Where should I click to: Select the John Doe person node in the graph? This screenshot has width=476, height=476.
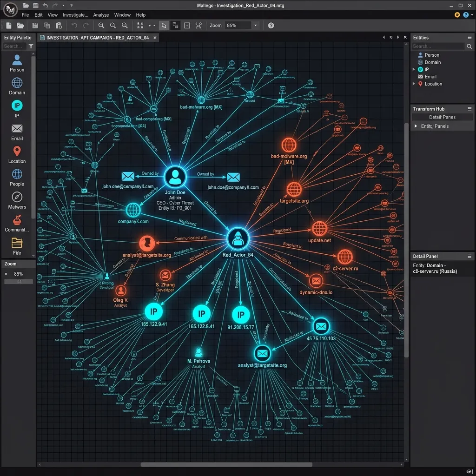click(x=175, y=177)
